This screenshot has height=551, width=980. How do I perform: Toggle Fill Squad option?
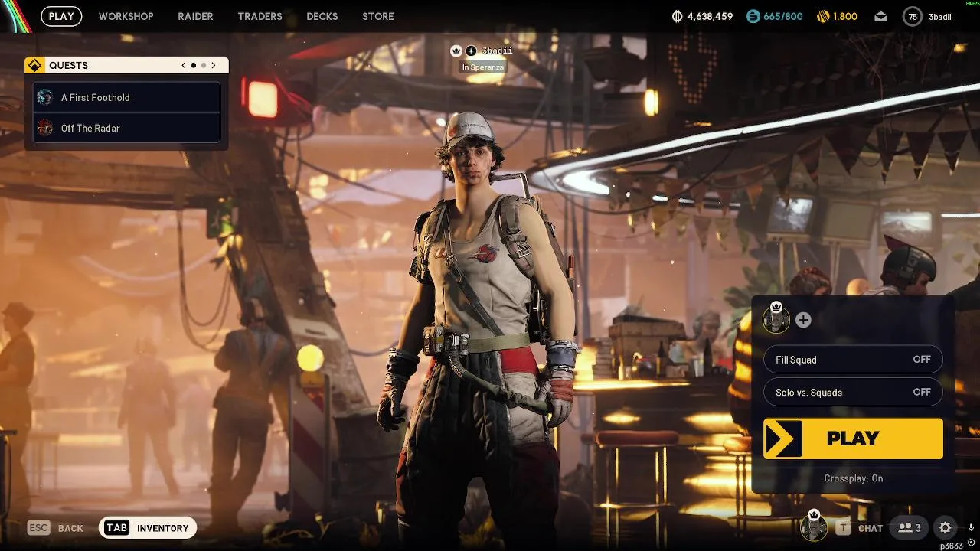pos(853,360)
